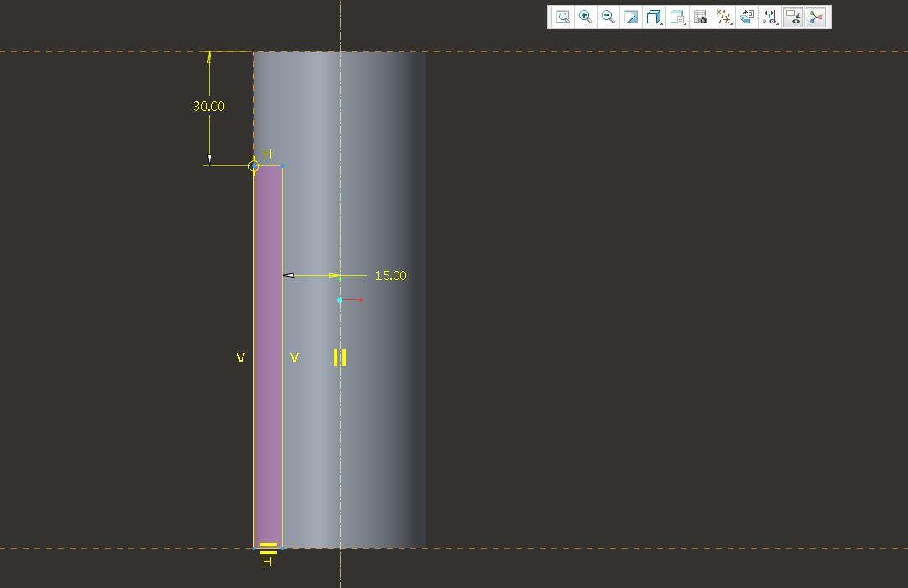Open the Saved Orientations dropdown
The width and height of the screenshot is (908, 588).
point(678,17)
